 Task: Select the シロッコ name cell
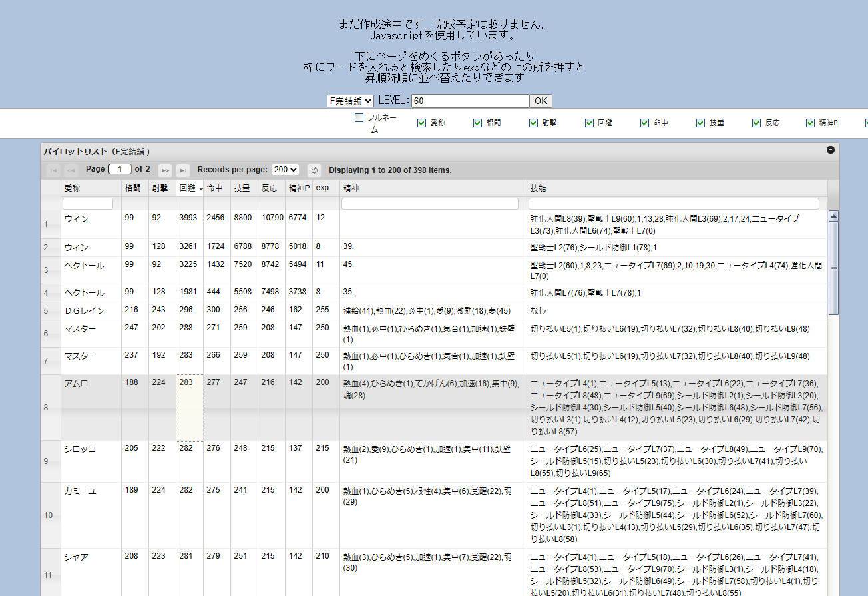91,461
